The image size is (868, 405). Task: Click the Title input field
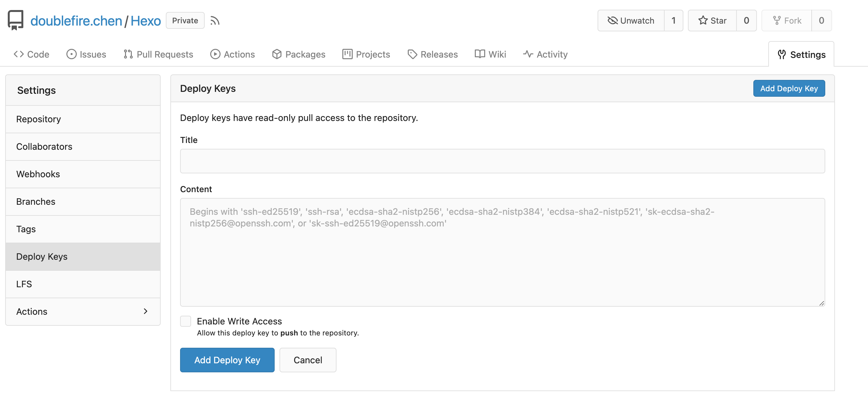tap(502, 161)
